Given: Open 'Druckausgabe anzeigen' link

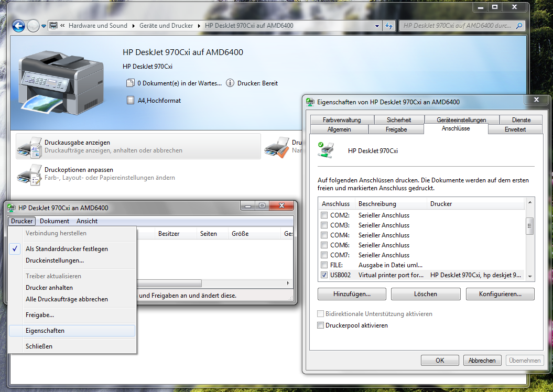Looking at the screenshot, I should [x=77, y=143].
